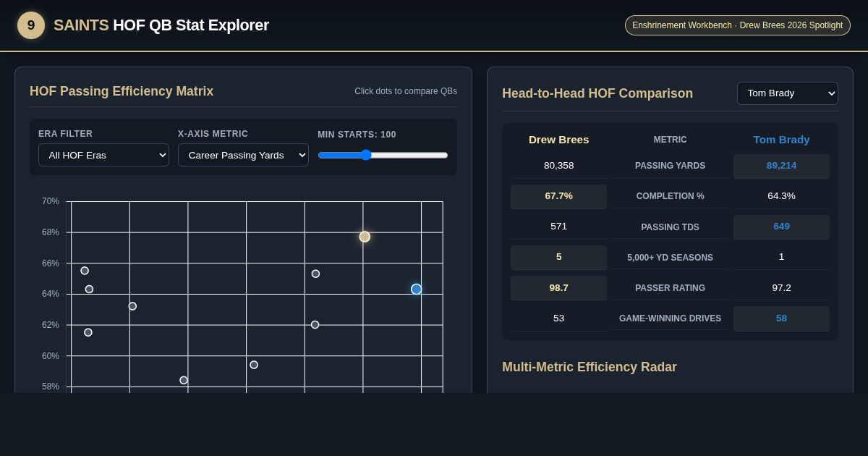Click the Multi-Metric Efficiency Radar heading
The image size is (868, 456).
pyautogui.click(x=590, y=367)
